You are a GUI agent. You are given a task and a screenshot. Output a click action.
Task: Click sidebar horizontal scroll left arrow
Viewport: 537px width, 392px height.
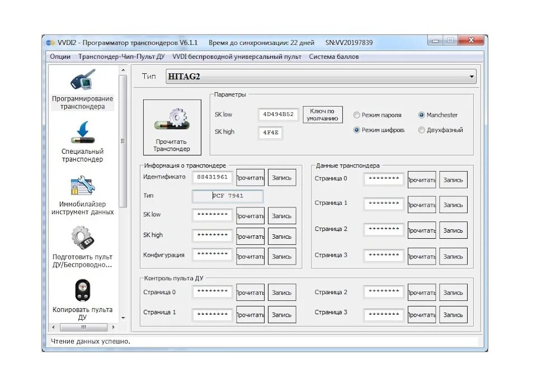tap(53, 327)
